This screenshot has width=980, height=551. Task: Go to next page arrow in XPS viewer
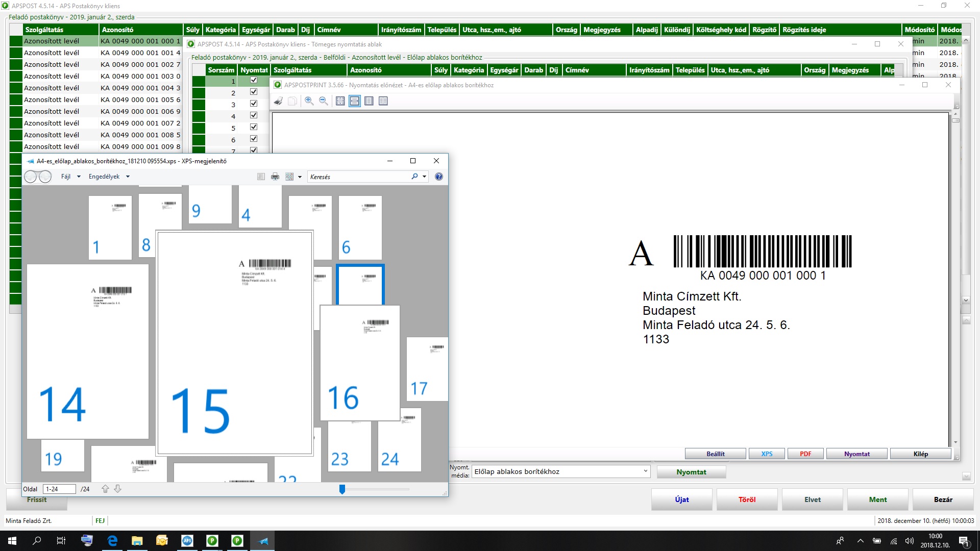[117, 489]
